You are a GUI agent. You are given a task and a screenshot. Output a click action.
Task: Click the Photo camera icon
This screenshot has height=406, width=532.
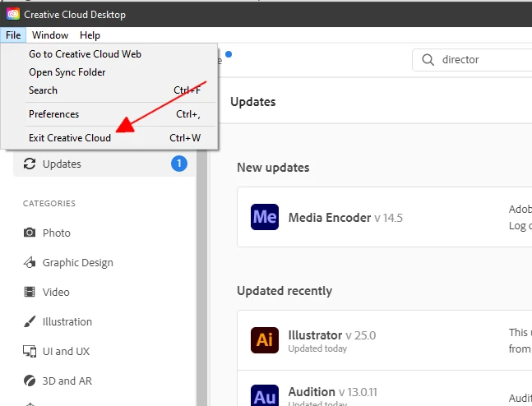30,233
